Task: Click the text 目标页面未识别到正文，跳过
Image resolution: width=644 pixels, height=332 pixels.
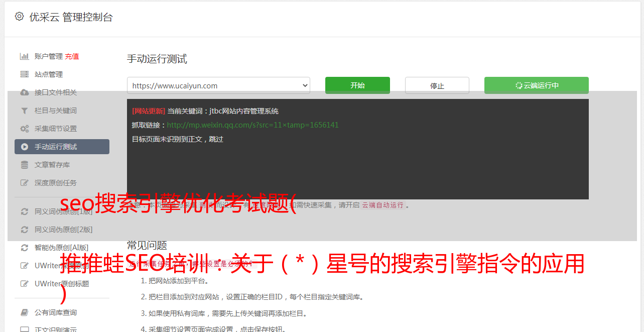Action: (177, 139)
